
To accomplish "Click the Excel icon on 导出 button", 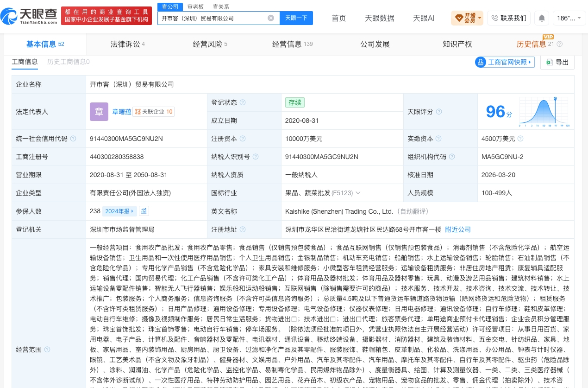I will (x=550, y=62).
